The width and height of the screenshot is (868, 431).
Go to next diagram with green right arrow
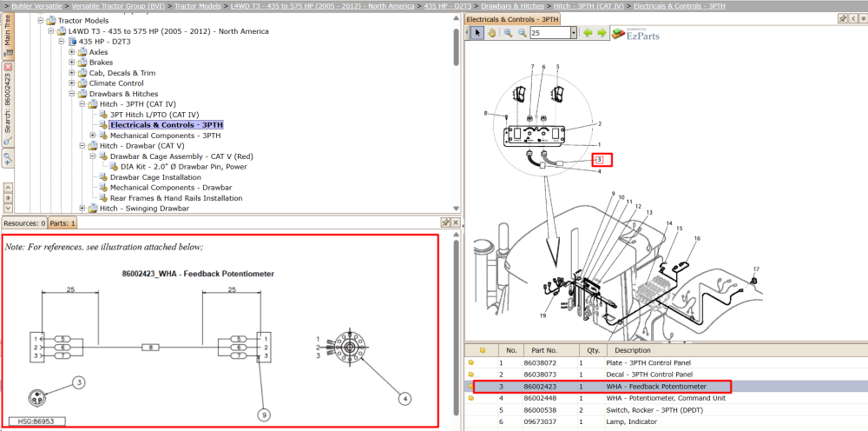tap(602, 33)
